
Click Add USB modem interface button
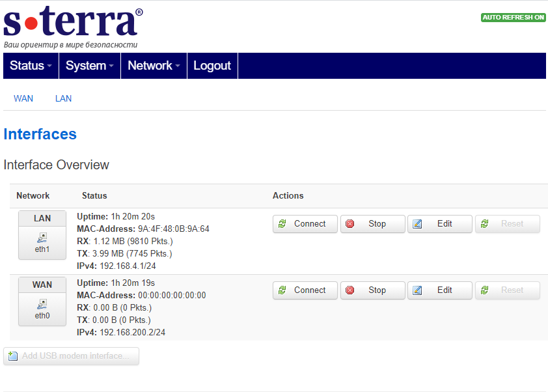pos(72,356)
